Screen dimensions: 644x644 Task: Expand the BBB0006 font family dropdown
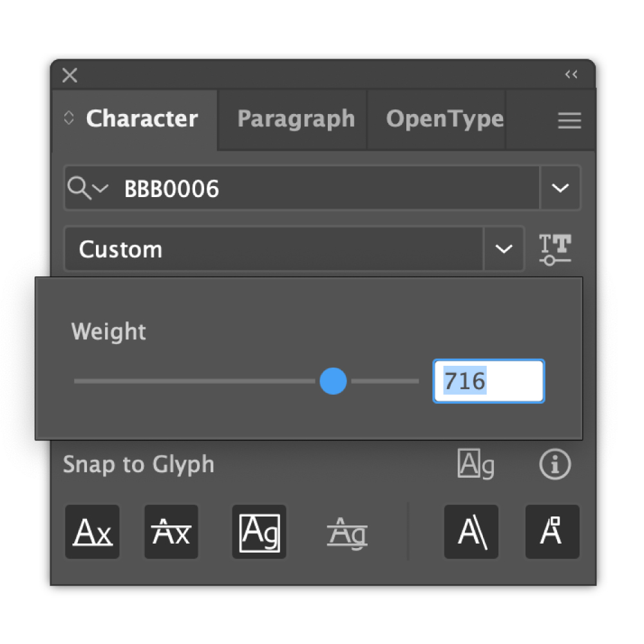pos(560,188)
